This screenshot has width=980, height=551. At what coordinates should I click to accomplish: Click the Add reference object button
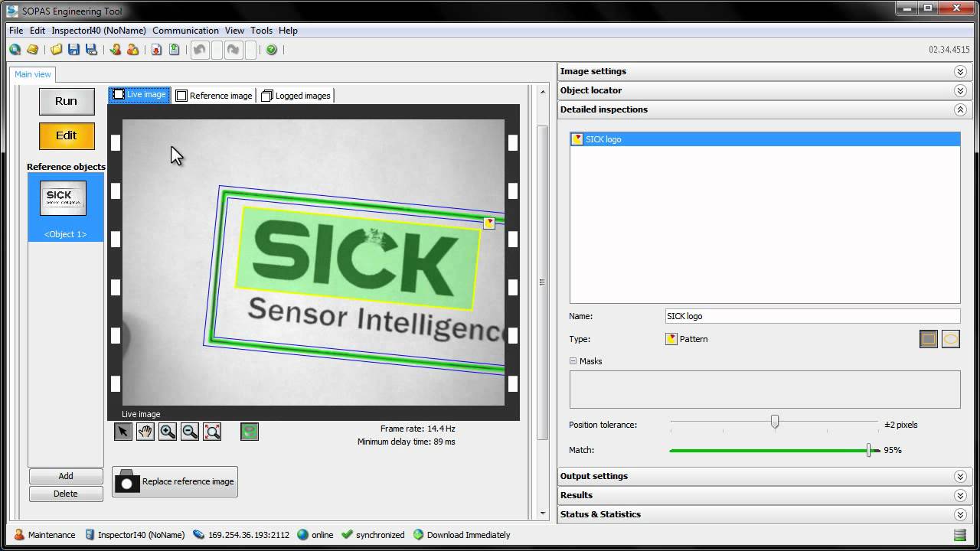coord(66,476)
